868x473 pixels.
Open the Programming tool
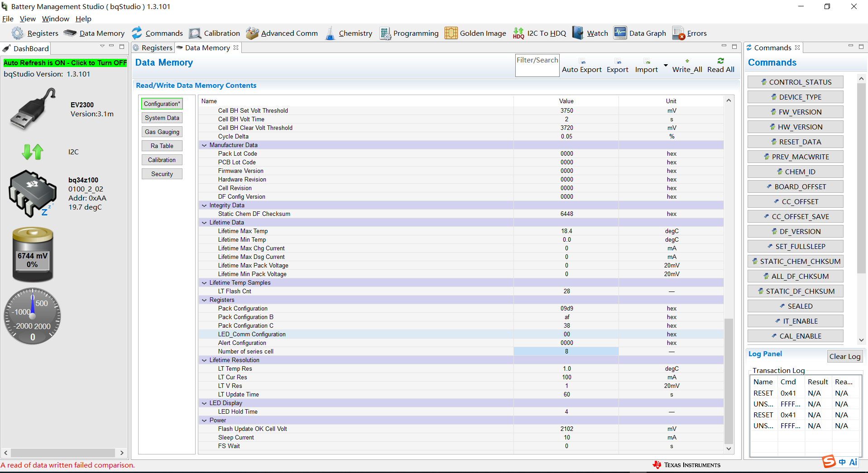click(x=409, y=33)
